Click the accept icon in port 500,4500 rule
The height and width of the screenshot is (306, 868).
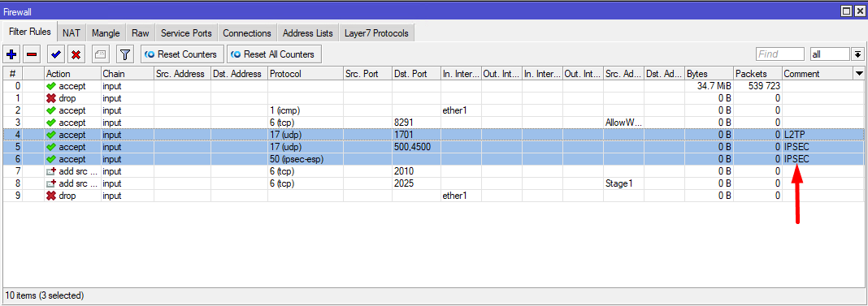coord(51,147)
